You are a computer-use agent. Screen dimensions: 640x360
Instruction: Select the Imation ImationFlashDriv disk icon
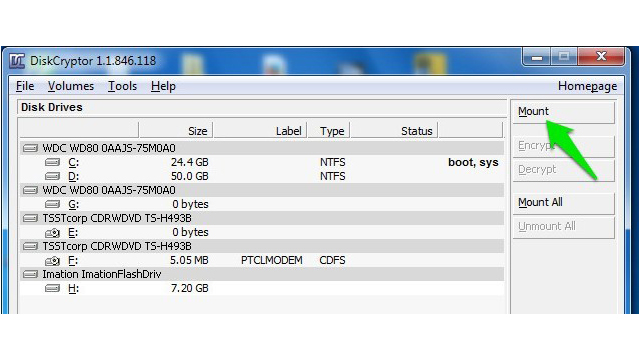pos(30,274)
